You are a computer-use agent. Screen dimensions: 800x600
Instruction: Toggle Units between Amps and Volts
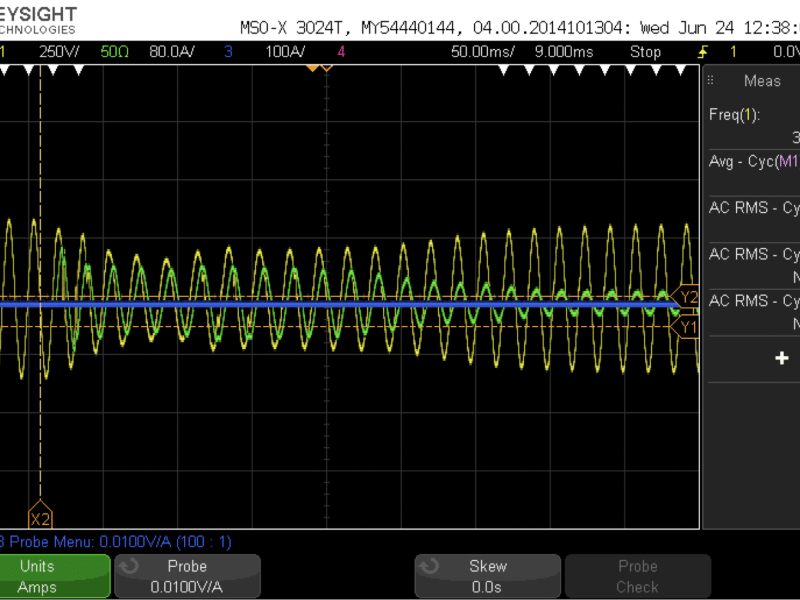click(55, 576)
